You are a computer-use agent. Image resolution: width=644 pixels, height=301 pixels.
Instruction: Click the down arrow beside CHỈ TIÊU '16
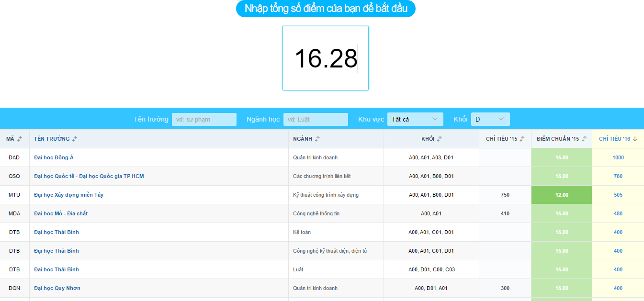pos(635,139)
